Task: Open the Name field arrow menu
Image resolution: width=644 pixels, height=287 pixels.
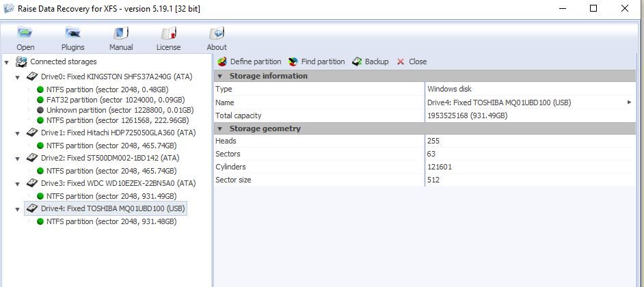Action: (630, 102)
